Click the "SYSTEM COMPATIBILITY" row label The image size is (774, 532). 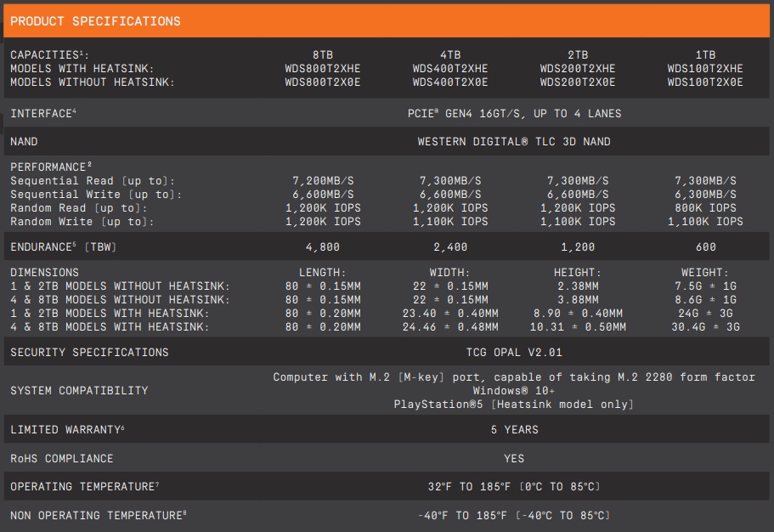tap(79, 391)
